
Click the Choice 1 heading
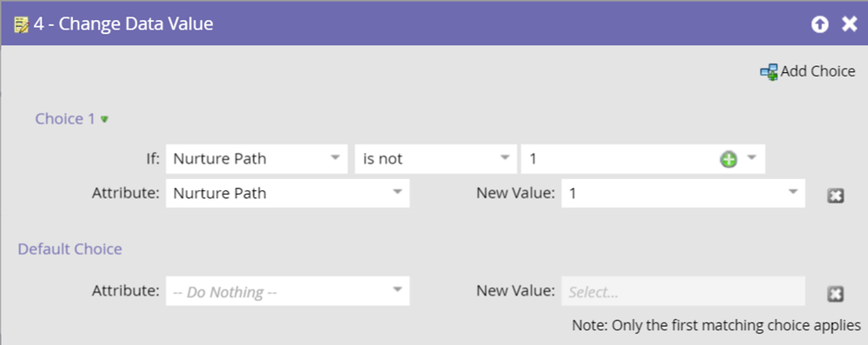tap(65, 119)
